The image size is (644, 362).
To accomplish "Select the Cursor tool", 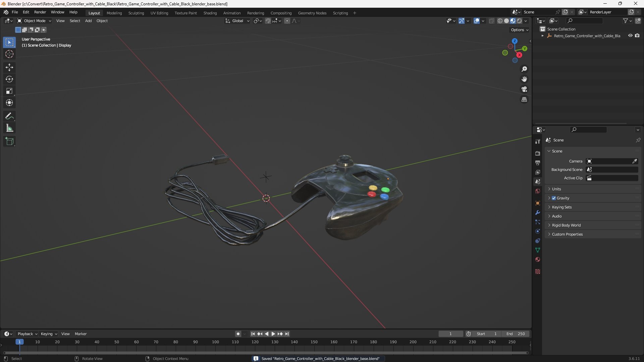I will tap(9, 54).
